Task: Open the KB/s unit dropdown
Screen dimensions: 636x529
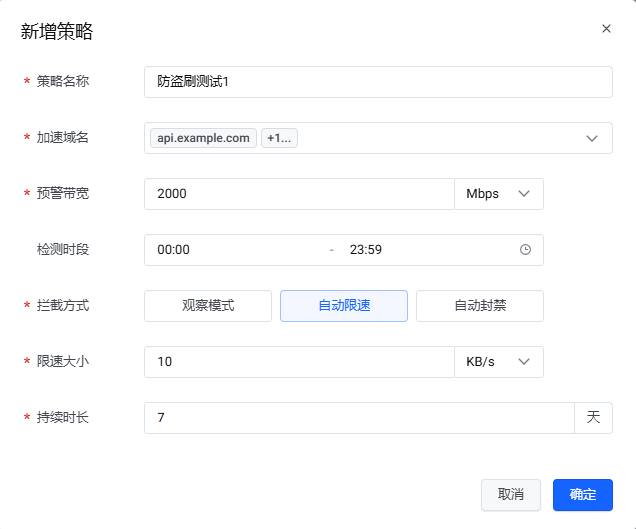Action: tap(499, 362)
